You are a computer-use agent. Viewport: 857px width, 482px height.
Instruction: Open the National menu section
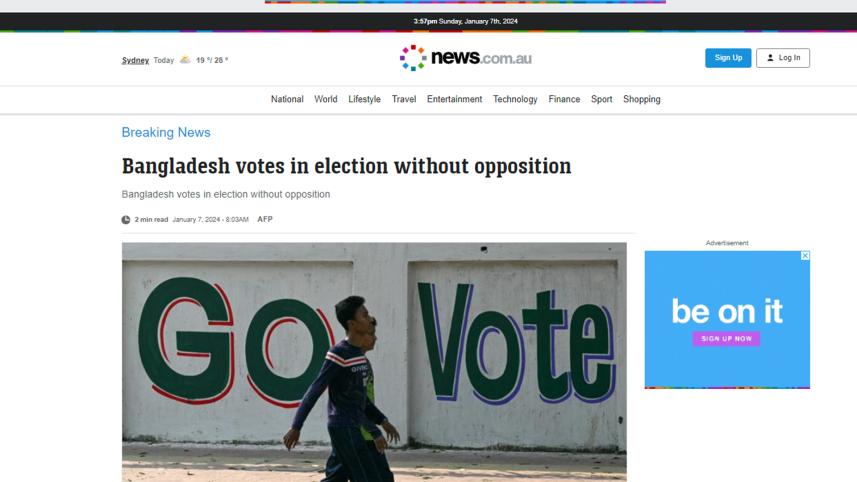tap(287, 99)
